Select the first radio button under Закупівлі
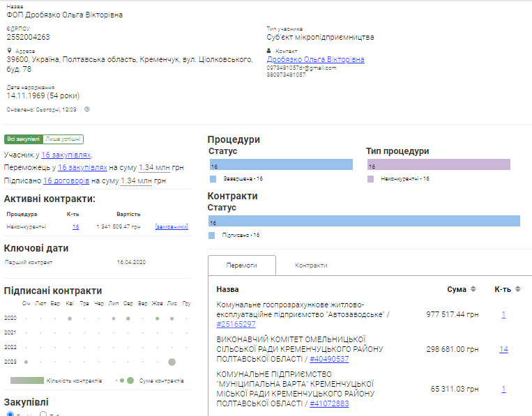Viewport: 532px width, 416px height. 10,415
